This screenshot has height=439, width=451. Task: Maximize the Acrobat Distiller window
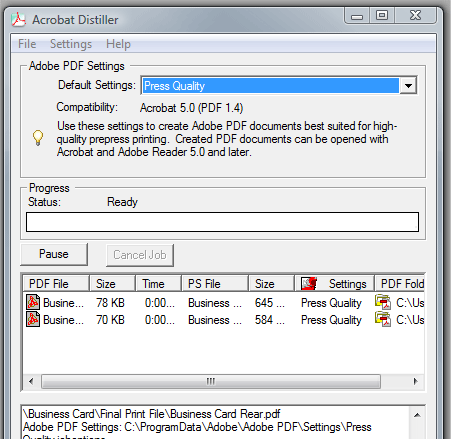point(382,15)
